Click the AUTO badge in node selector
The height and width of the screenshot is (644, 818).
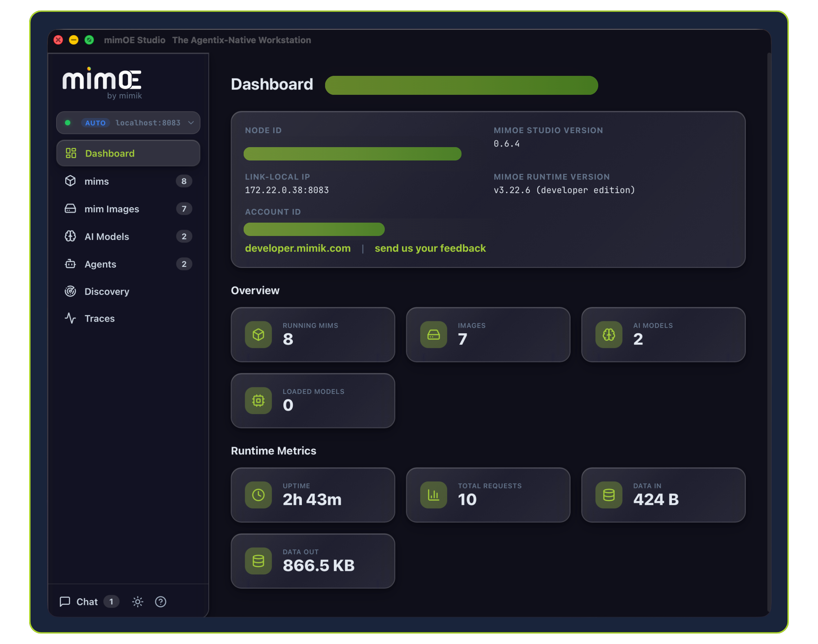[x=95, y=123]
